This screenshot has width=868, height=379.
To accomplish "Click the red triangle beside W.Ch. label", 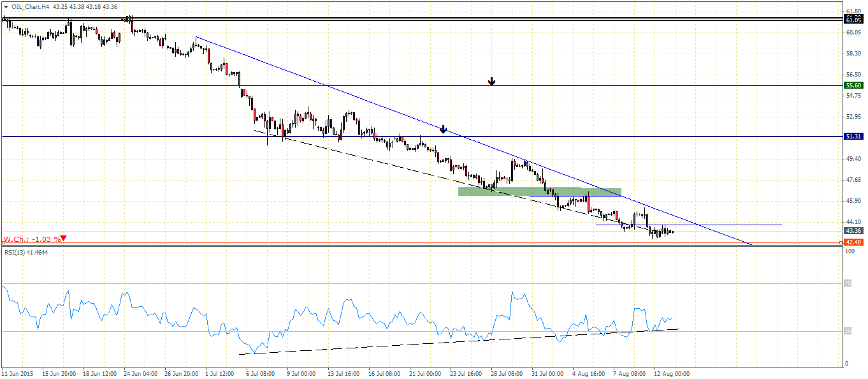I will pos(64,239).
